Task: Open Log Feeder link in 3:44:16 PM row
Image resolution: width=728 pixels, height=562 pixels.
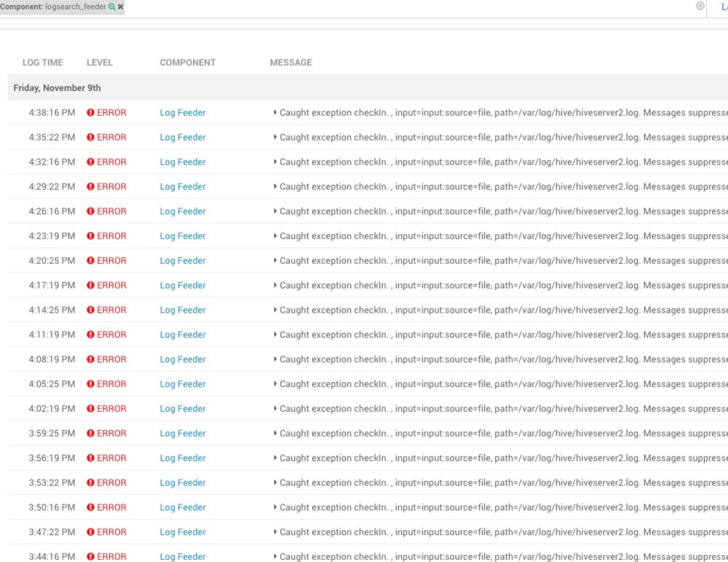Action: pyautogui.click(x=182, y=556)
